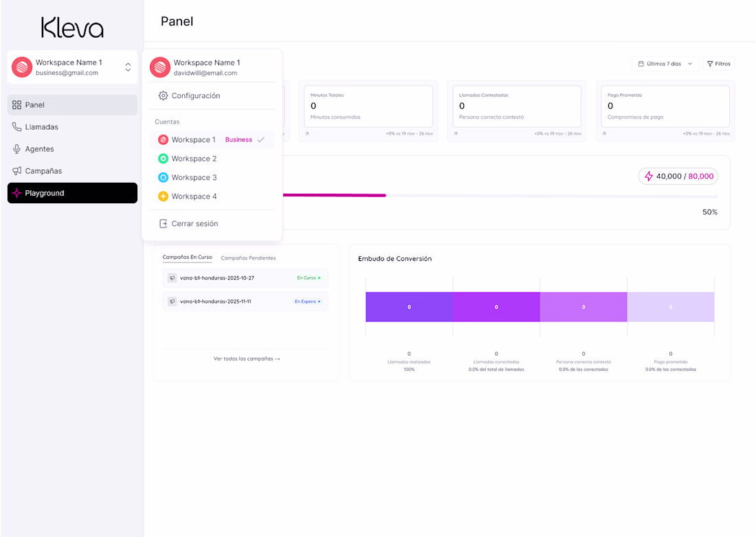Image resolution: width=756 pixels, height=537 pixels.
Task: Click the Embudo de Conversión heading
Action: click(x=395, y=259)
